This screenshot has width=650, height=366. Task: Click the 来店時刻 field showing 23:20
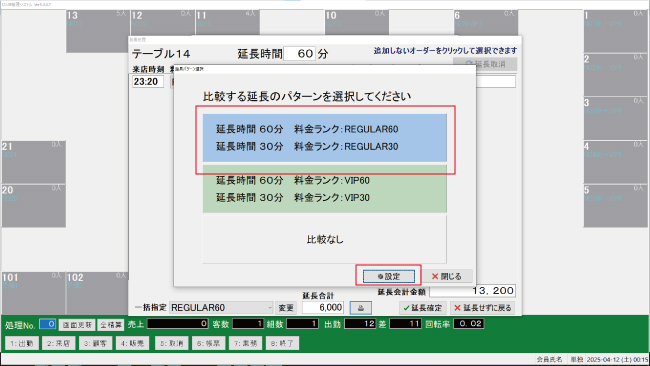(x=148, y=81)
